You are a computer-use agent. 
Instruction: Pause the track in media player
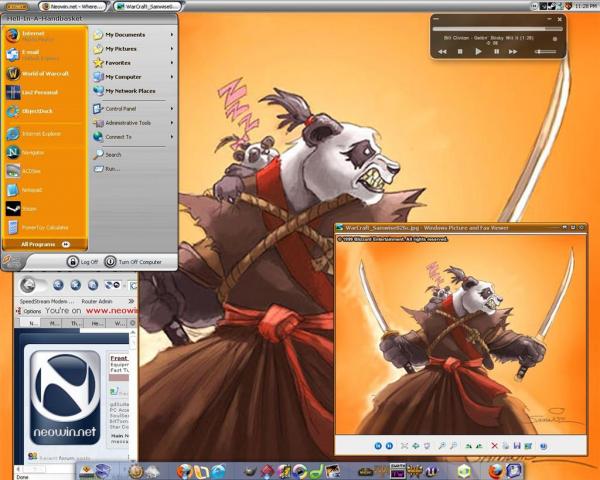[496, 52]
